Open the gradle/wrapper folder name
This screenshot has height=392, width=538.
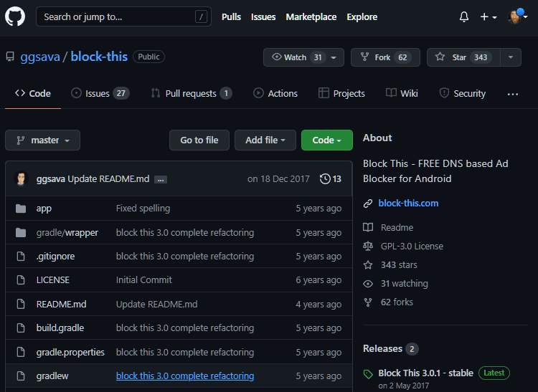click(x=67, y=233)
